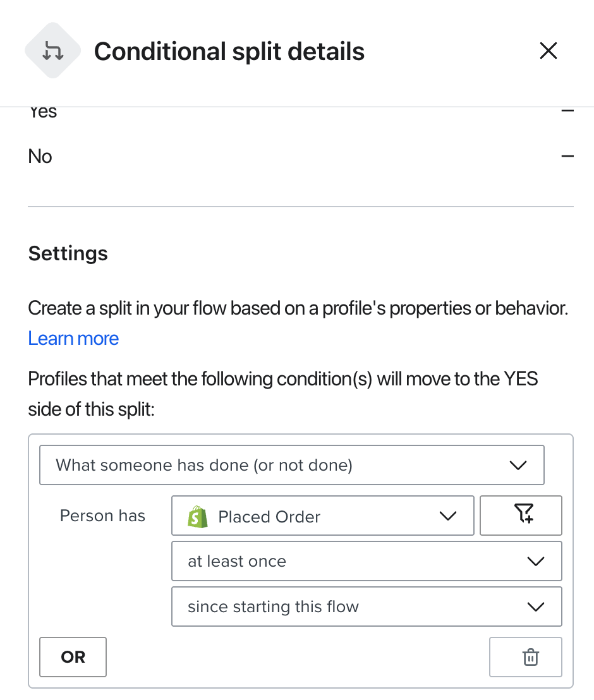594x700 pixels.
Task: Click the dash icon on the No row
Action: [x=567, y=156]
